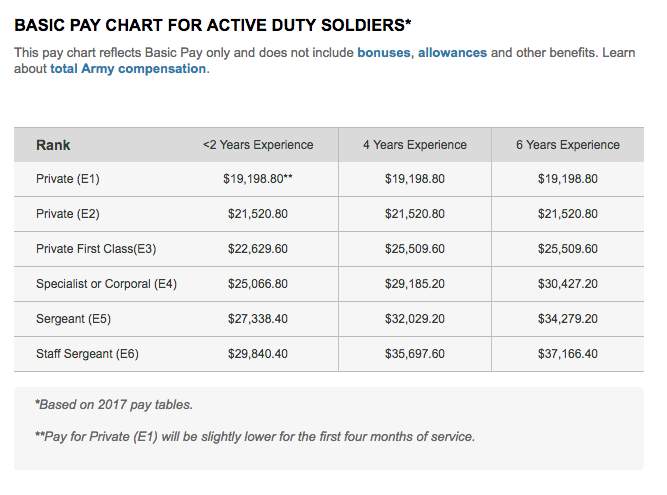Image resolution: width=667 pixels, height=495 pixels.
Task: Select the Specialist or Corporal (E4) label
Action: click(106, 284)
